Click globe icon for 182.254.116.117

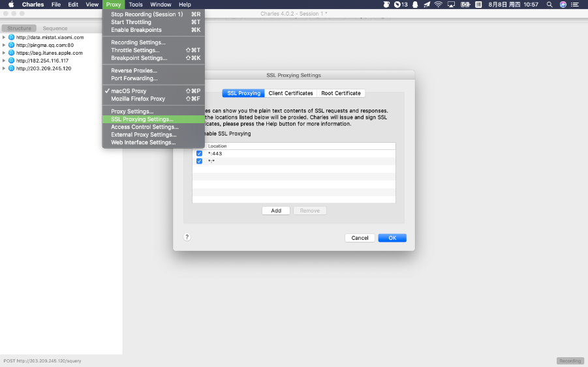click(x=11, y=60)
